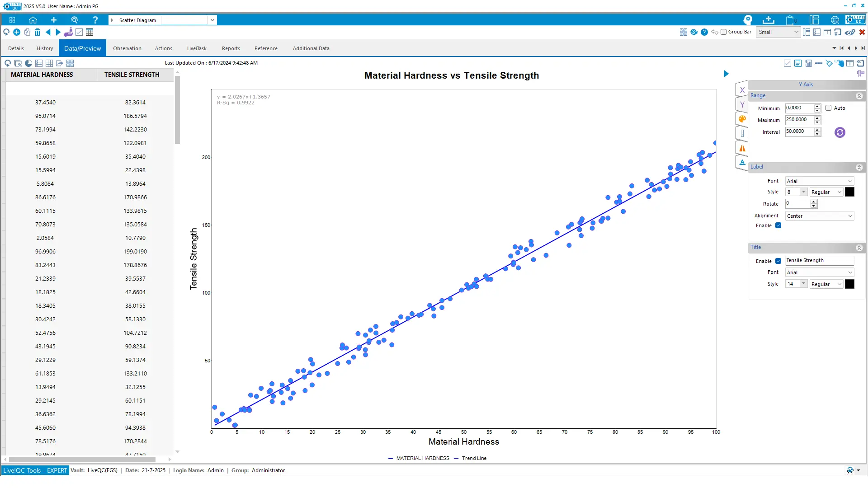The image size is (868, 488).
Task: Click the clipboard icon in top bar
Action: [790, 20]
